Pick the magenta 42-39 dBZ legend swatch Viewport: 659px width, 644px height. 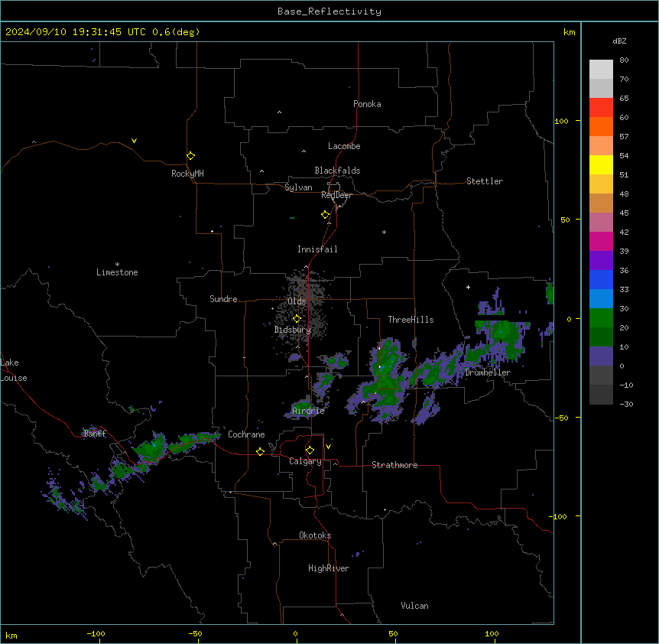[601, 241]
